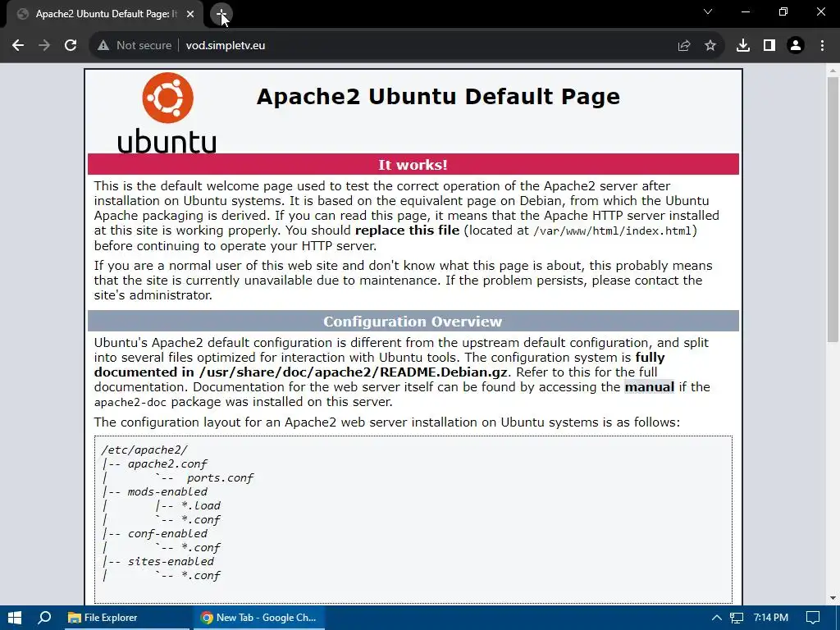Viewport: 840px width, 630px height.
Task: Click the scrollbar up arrow
Action: pyautogui.click(x=833, y=71)
